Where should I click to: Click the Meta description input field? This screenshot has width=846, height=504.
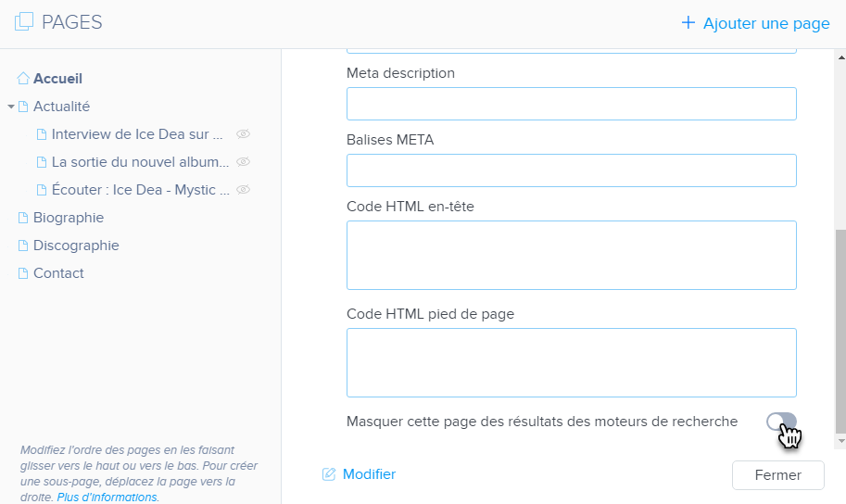[x=571, y=104]
